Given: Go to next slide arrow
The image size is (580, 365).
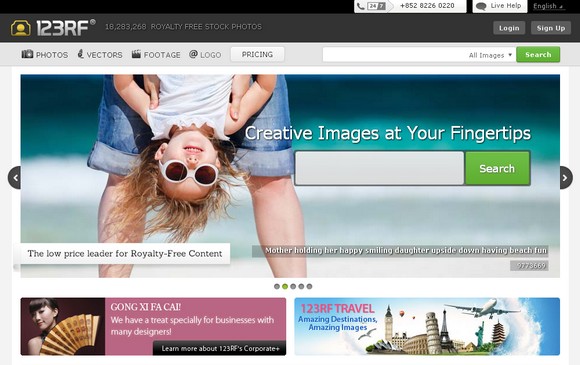Looking at the screenshot, I should point(566,178).
